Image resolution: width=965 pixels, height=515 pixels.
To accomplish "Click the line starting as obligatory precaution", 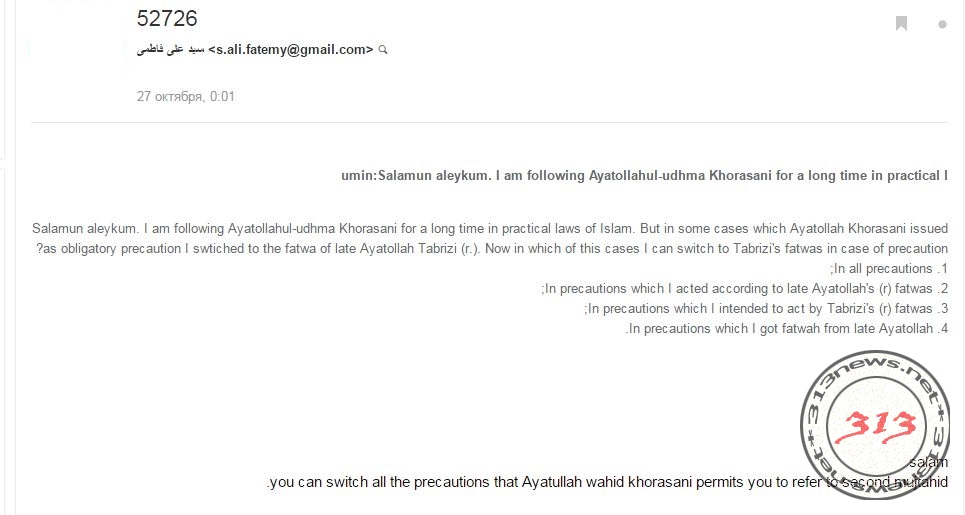I will (492, 249).
